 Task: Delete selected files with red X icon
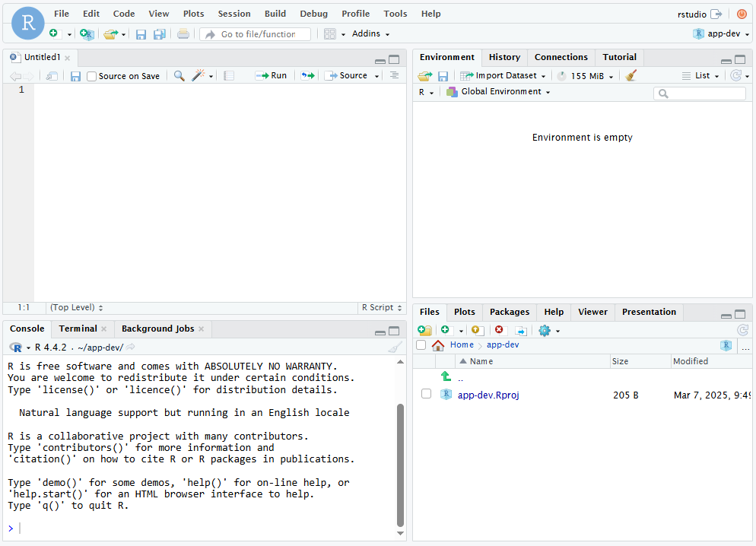499,329
